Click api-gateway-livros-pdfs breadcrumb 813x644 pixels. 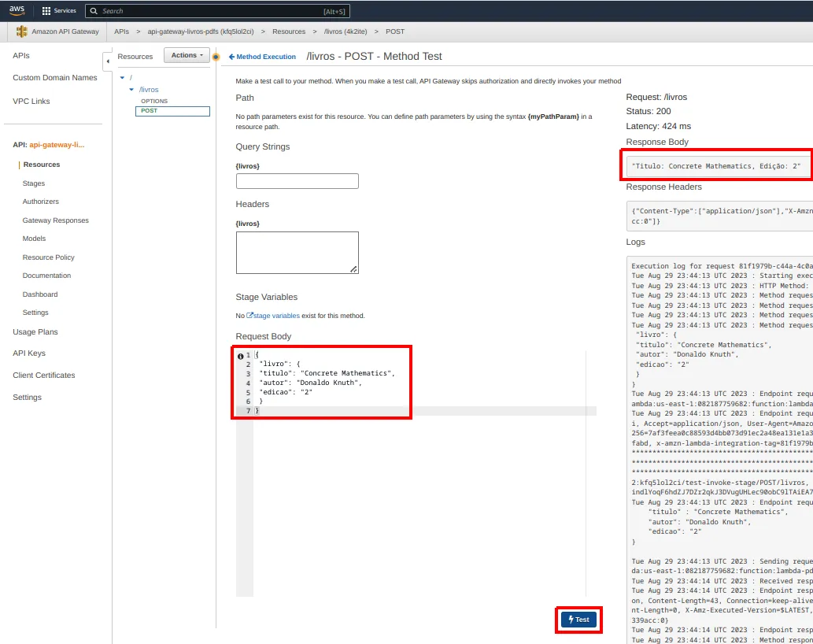click(x=201, y=31)
